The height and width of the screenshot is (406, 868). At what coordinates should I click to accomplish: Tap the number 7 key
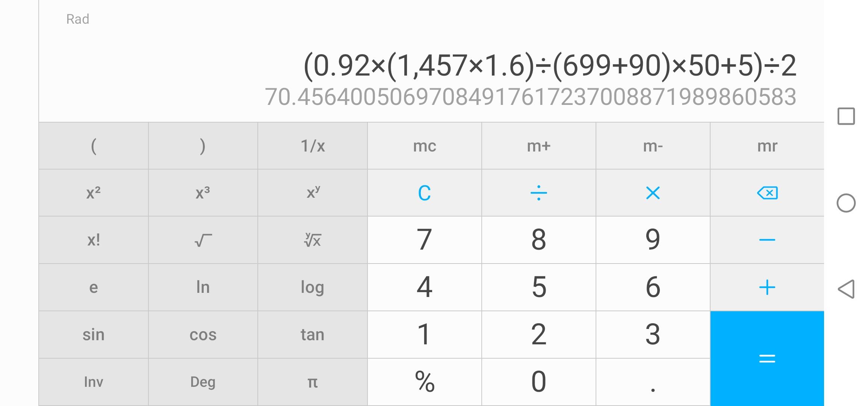pos(424,240)
